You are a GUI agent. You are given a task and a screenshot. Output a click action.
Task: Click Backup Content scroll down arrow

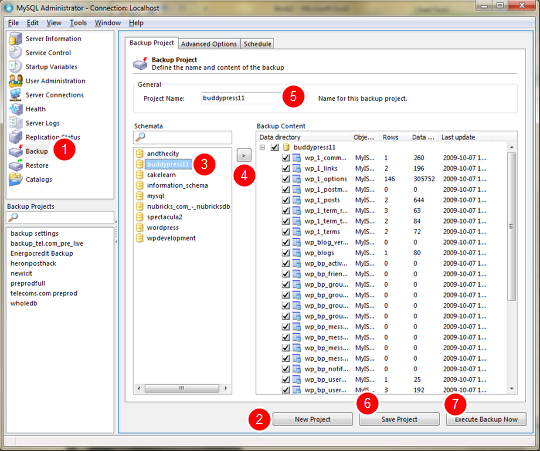512,389
